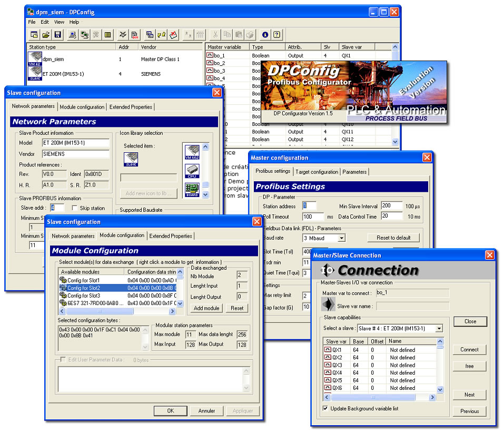Click the QX3 row icon in Connection list

pos(328,365)
